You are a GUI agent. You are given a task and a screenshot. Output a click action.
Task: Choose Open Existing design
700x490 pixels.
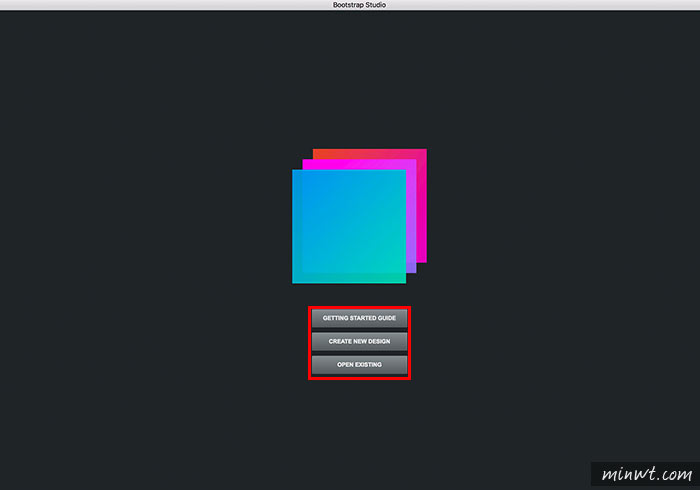coord(359,365)
